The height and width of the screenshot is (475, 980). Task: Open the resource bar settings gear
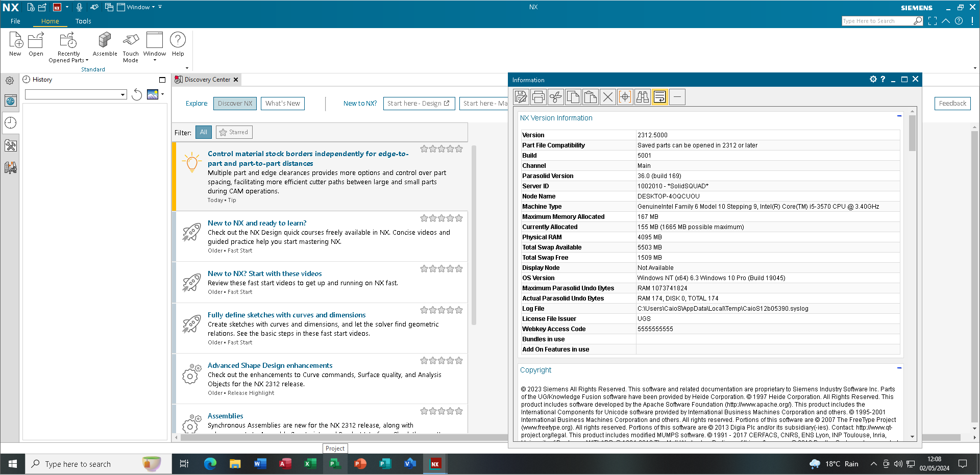click(10, 81)
